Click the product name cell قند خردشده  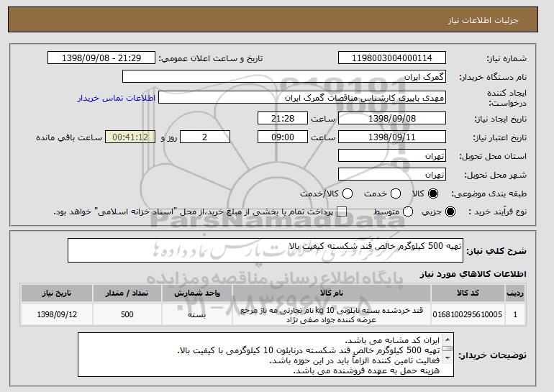332,314
